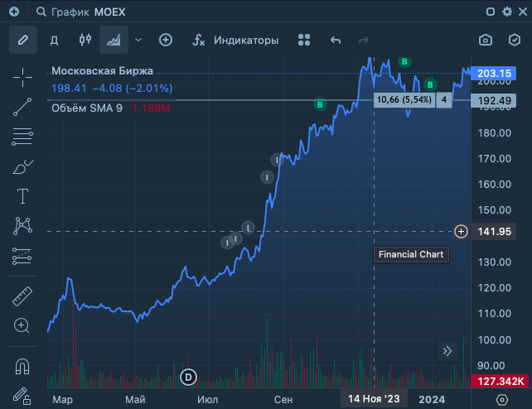The height and width of the screenshot is (409, 532).
Task: Click the zoom in magnifier tool
Action: (22, 326)
